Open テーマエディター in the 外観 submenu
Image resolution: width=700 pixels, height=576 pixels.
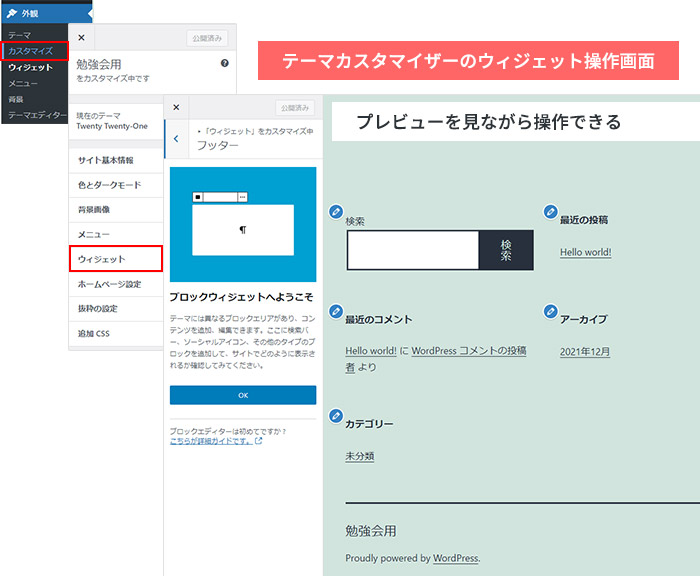click(38, 115)
